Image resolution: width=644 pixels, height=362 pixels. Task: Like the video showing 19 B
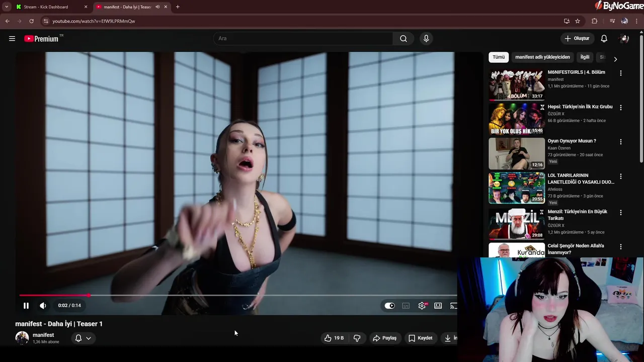[334, 338]
